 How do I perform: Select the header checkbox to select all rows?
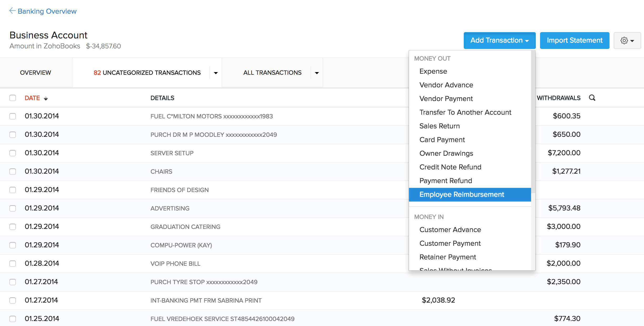coord(12,98)
